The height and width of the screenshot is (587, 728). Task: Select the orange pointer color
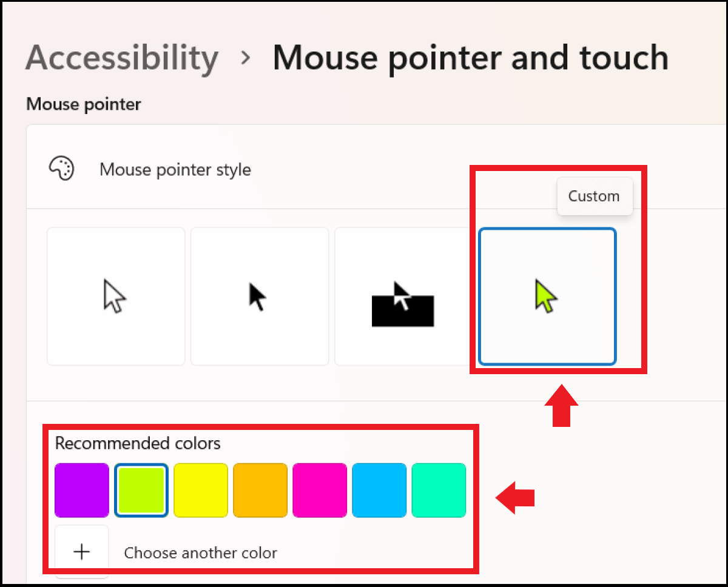[x=260, y=490]
